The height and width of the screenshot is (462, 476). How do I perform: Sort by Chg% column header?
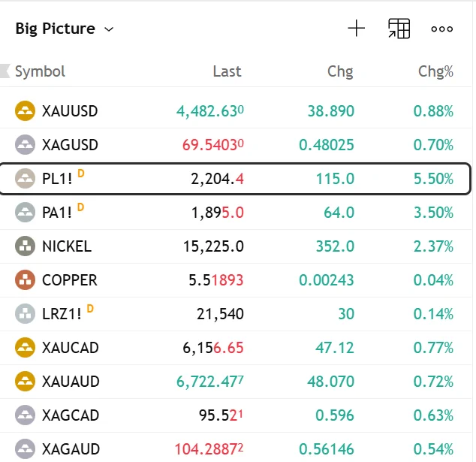tap(435, 71)
